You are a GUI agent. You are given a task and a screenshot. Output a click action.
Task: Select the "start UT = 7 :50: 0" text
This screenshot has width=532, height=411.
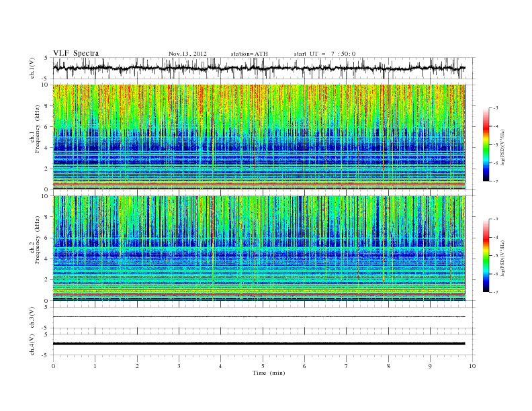(324, 54)
